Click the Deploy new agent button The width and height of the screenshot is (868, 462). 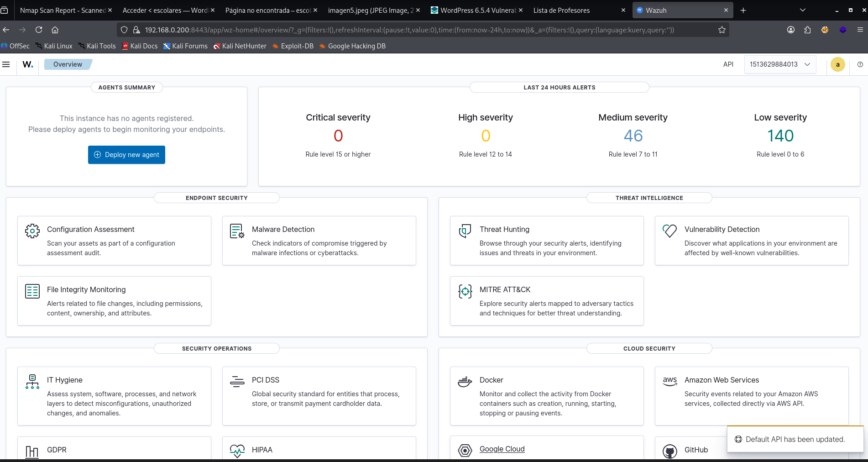click(126, 155)
